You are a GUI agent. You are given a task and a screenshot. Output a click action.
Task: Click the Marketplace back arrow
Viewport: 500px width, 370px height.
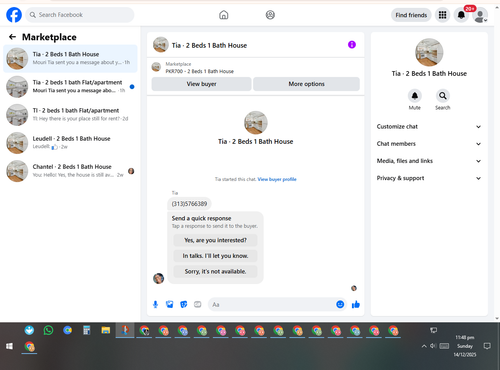[x=12, y=37]
